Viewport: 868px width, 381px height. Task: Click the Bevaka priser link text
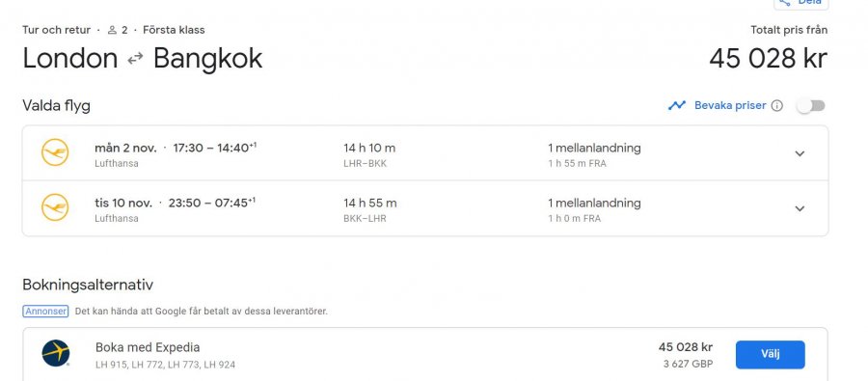coord(730,105)
